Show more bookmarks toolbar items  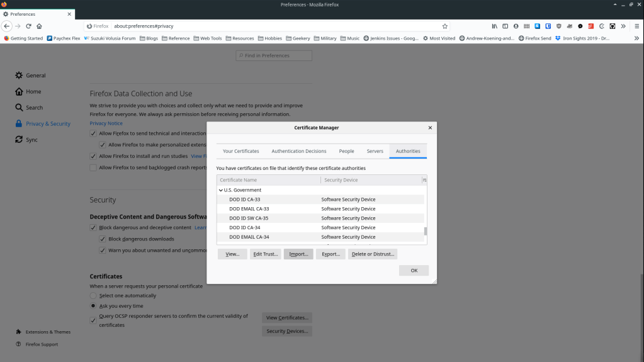click(636, 38)
